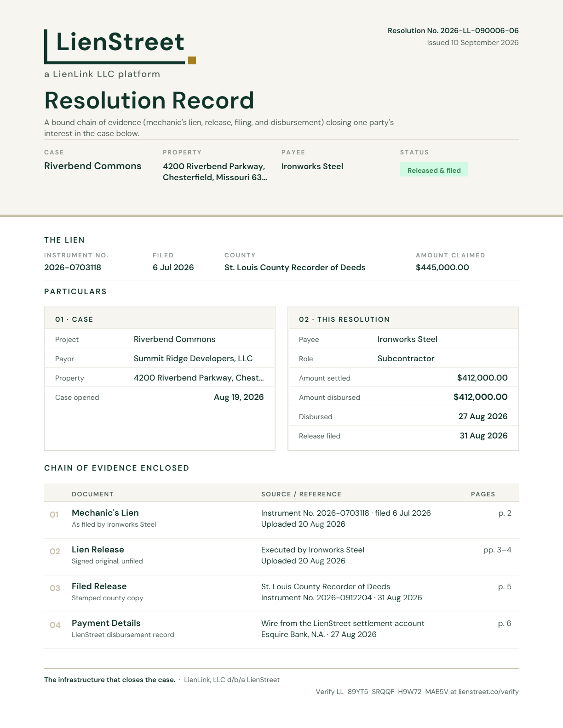Click 'Signed original, unfiled' subtitle
Viewport: 563px width, 728px height.
coord(107,561)
